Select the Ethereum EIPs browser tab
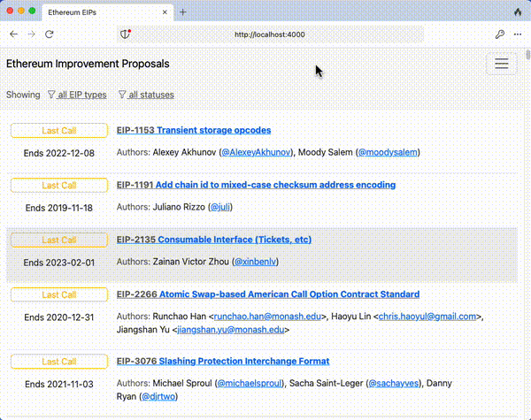 point(107,12)
